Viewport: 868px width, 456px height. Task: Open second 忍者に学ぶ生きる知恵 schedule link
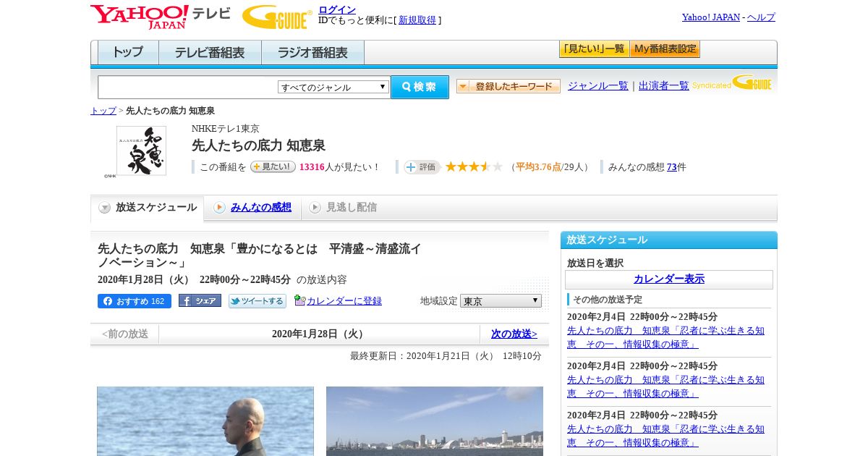point(665,387)
